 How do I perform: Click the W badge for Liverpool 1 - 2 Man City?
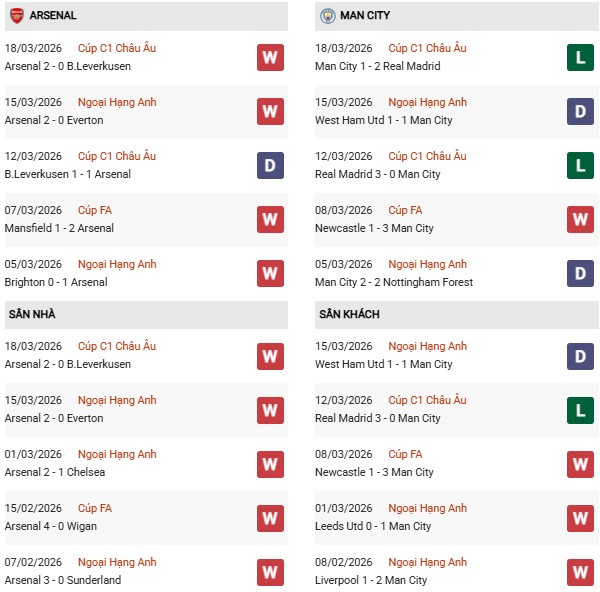click(x=580, y=571)
